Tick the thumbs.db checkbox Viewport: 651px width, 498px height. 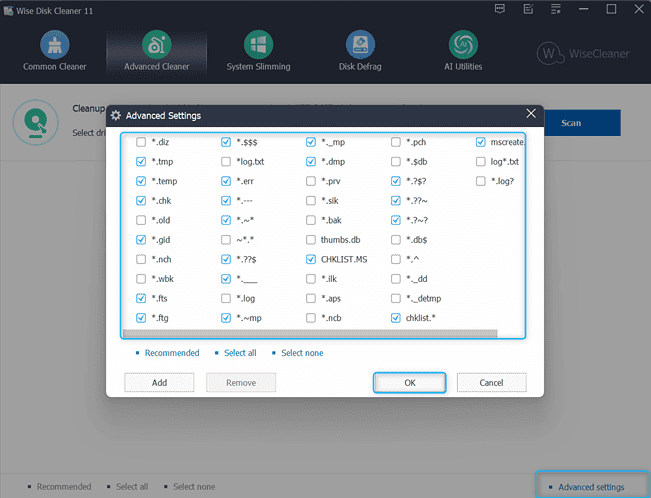click(x=311, y=240)
